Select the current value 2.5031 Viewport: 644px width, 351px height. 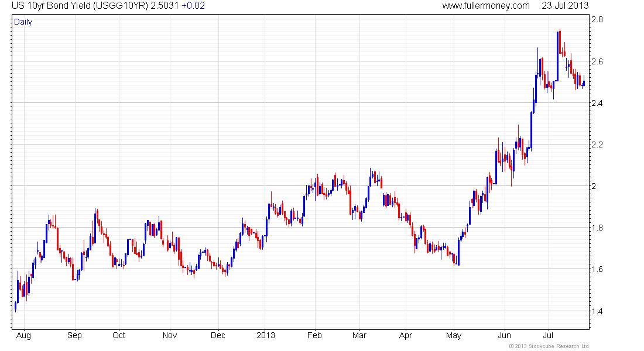165,6
